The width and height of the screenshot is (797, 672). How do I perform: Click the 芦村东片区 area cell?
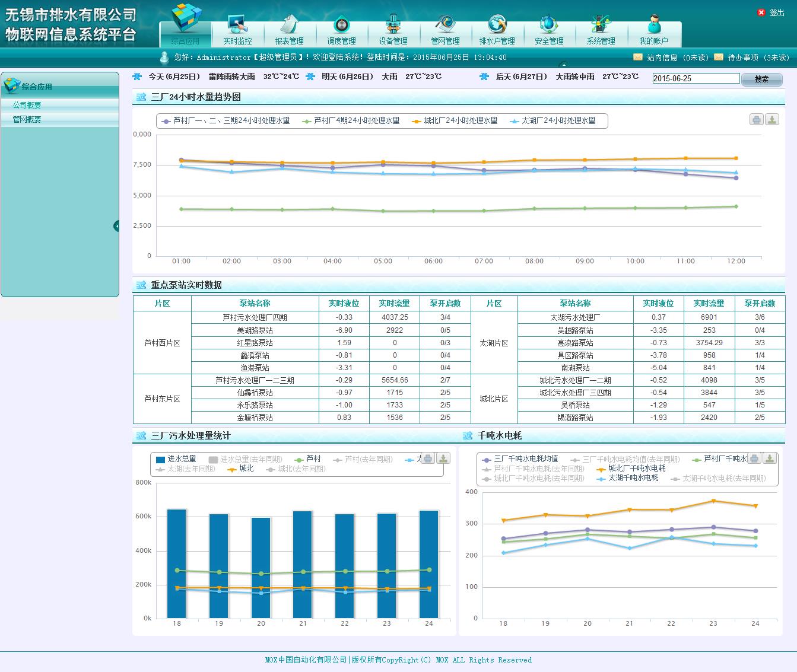point(162,399)
